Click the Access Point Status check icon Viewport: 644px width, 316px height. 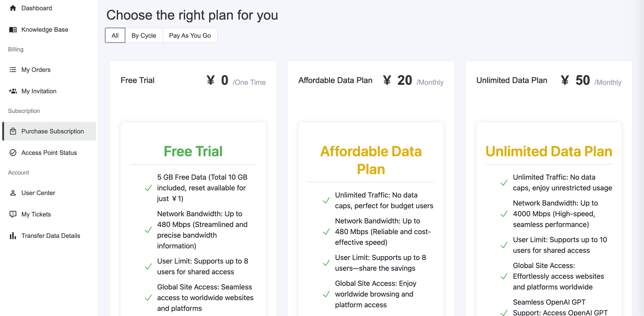[x=13, y=153]
